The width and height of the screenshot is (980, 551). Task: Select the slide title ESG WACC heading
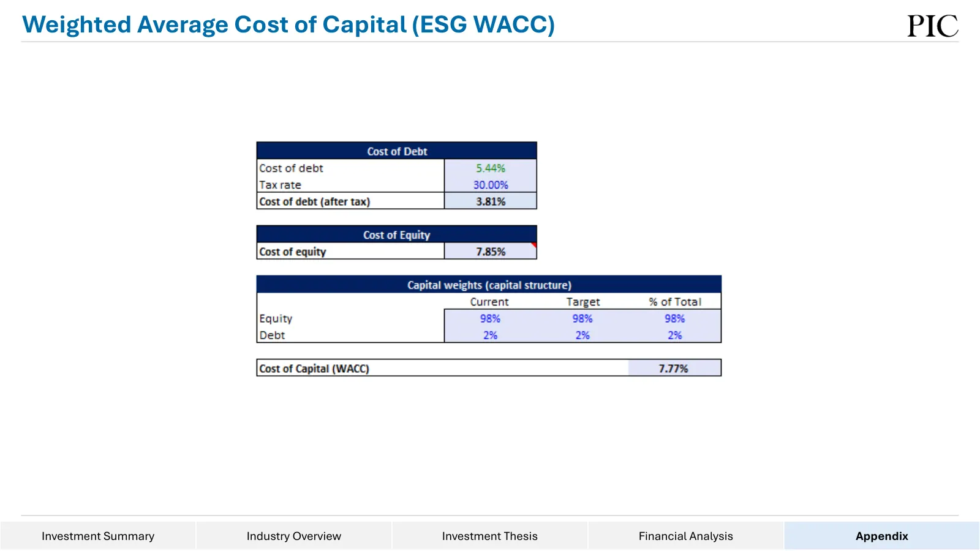coord(288,24)
